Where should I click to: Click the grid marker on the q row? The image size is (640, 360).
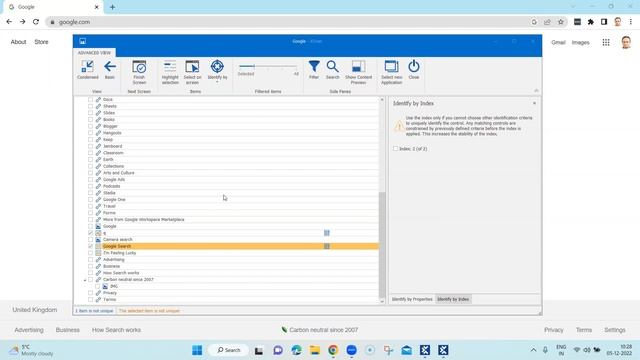click(x=327, y=233)
